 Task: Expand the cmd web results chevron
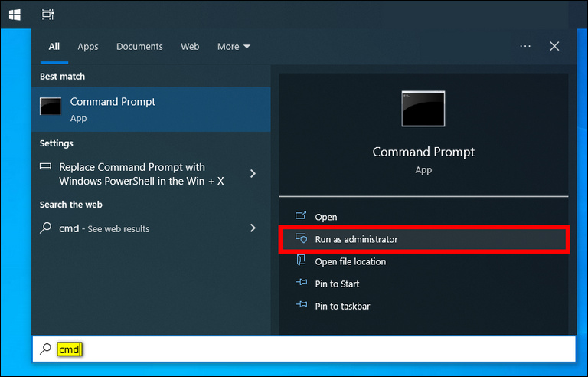click(253, 228)
